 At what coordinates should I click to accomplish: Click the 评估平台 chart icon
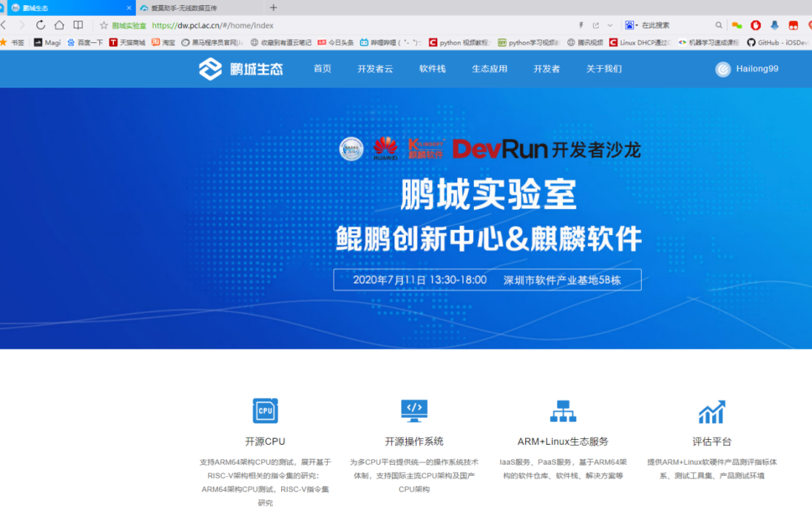coord(712,411)
